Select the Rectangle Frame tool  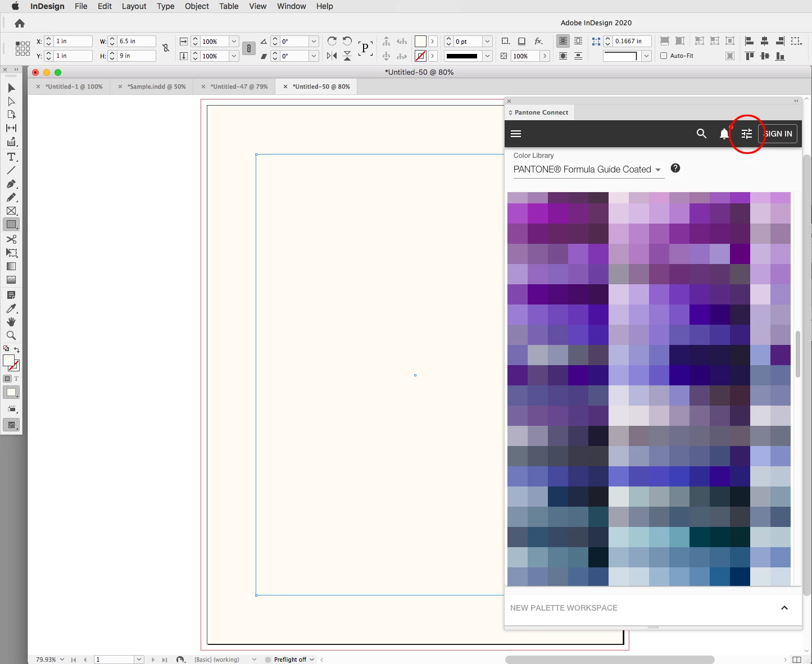tap(11, 211)
